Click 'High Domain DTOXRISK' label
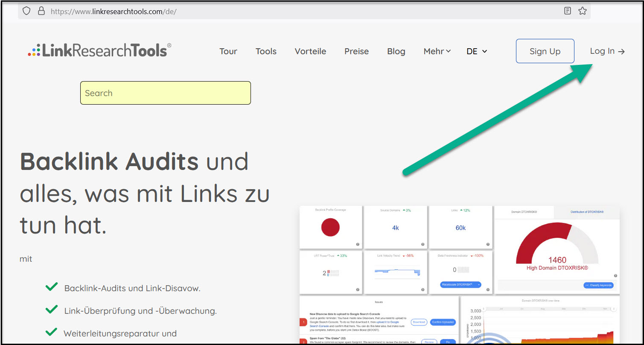Screen dimensions: 644x345 pos(557,268)
